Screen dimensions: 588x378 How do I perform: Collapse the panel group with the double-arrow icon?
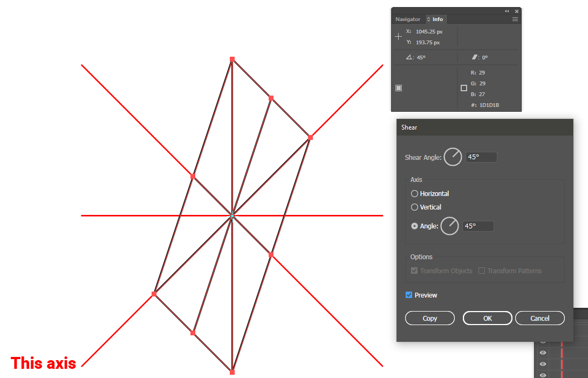point(507,11)
